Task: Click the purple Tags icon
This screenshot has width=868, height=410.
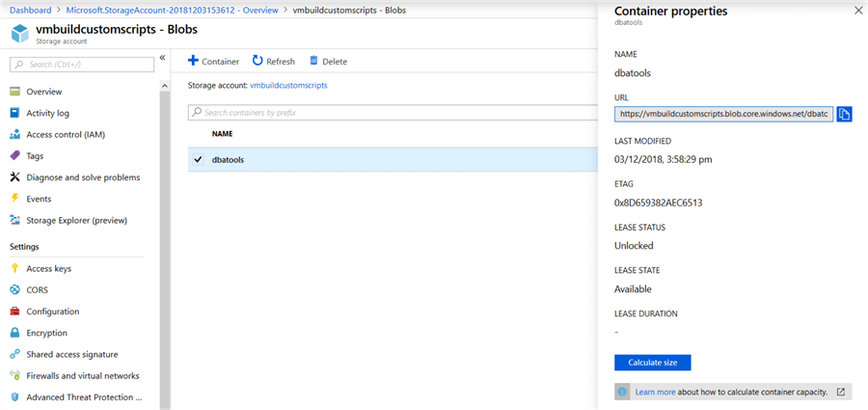Action: 15,156
